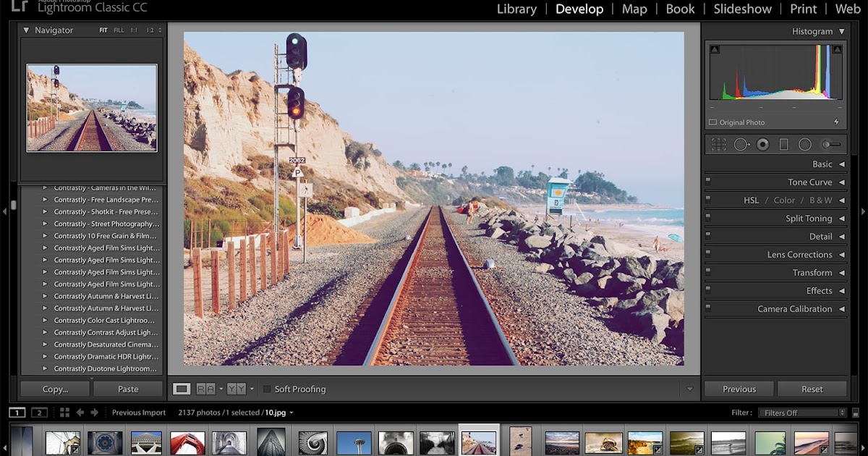Image resolution: width=868 pixels, height=456 pixels.
Task: Collapse the Histogram panel
Action: pyautogui.click(x=842, y=31)
